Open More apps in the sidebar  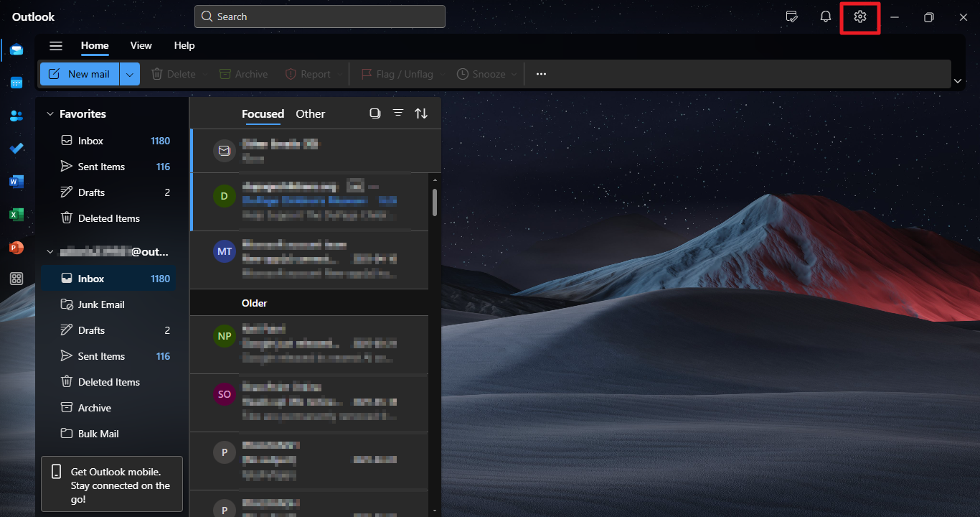pos(16,279)
